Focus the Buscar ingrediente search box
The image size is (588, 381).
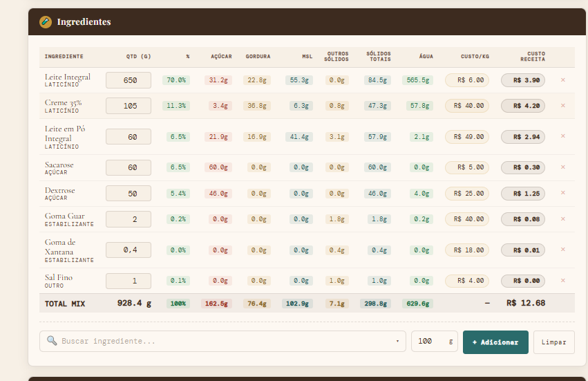(221, 342)
